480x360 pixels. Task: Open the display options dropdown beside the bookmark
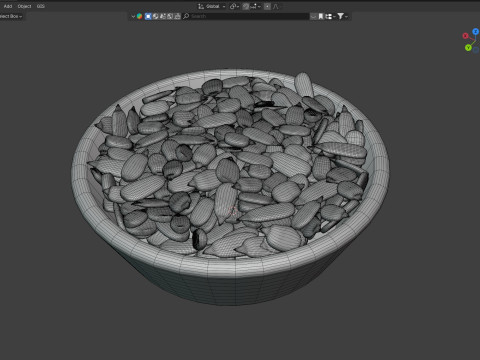click(x=330, y=16)
